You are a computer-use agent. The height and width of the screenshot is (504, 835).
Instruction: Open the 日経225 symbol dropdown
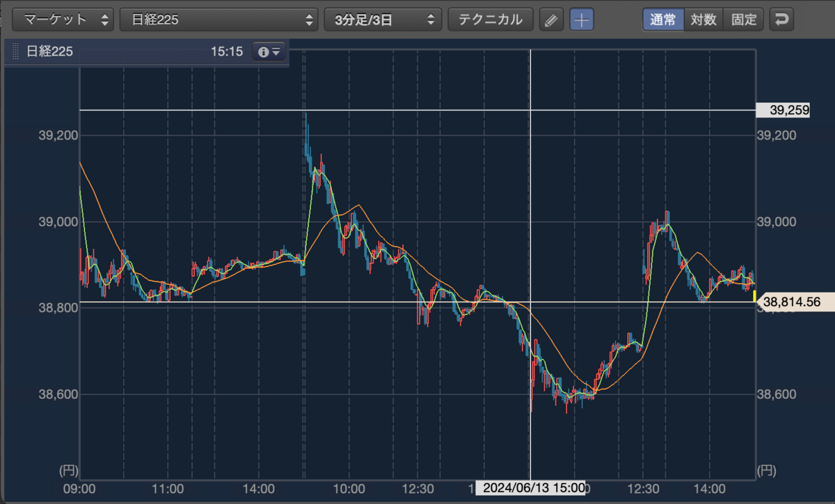pos(219,19)
